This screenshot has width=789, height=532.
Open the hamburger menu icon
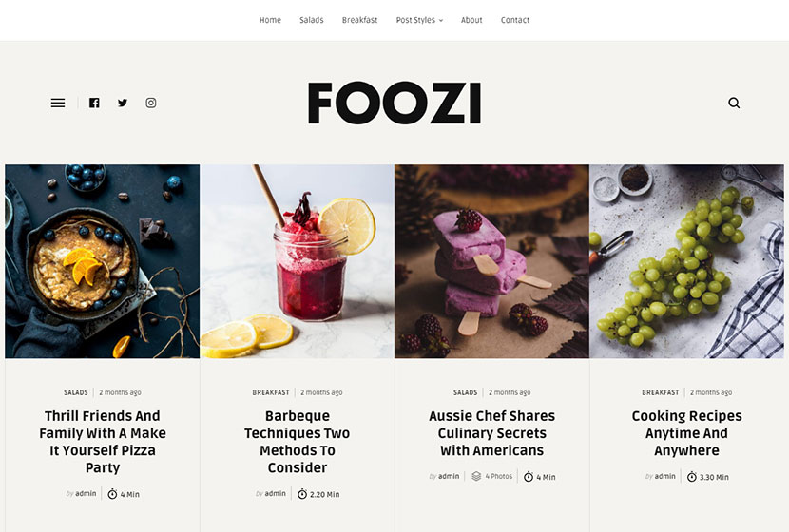click(58, 104)
